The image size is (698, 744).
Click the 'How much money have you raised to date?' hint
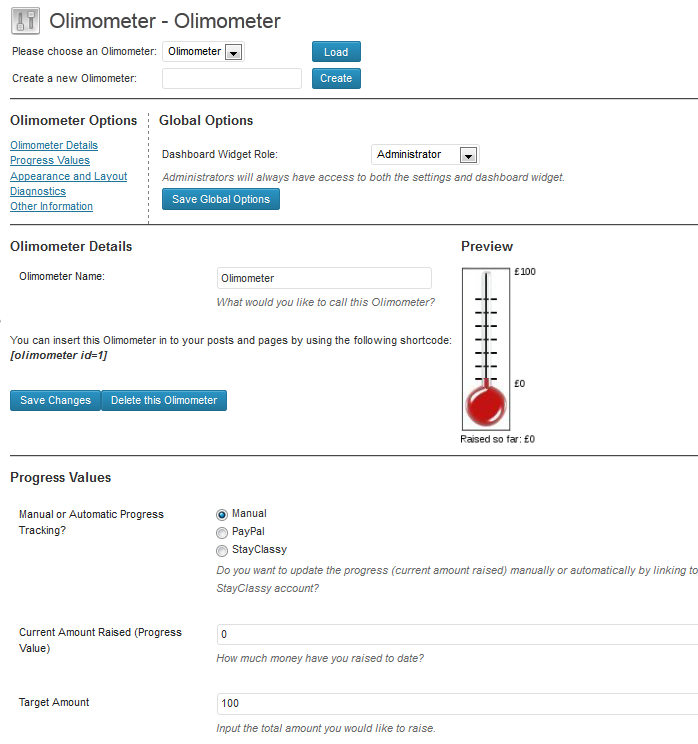pyautogui.click(x=320, y=659)
